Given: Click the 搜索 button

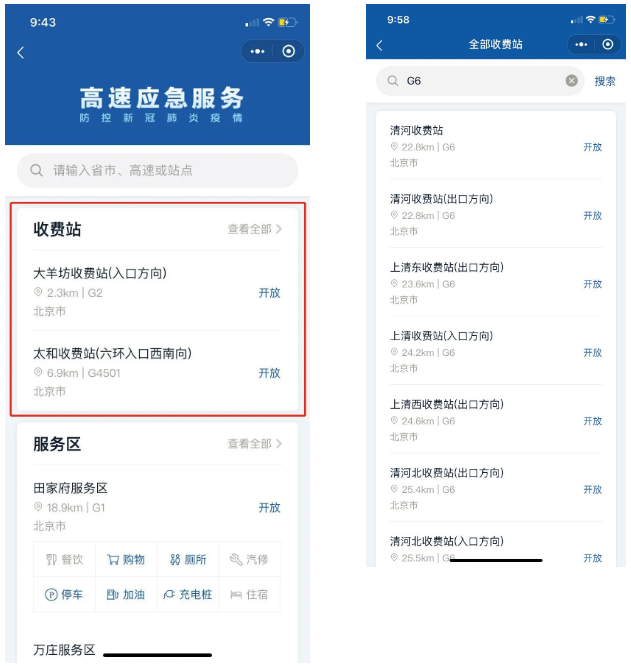Looking at the screenshot, I should coord(605,81).
